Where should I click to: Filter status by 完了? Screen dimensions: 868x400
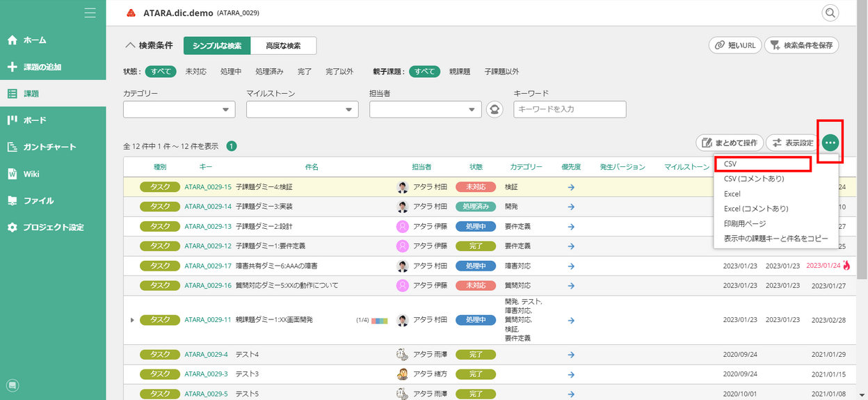point(305,71)
